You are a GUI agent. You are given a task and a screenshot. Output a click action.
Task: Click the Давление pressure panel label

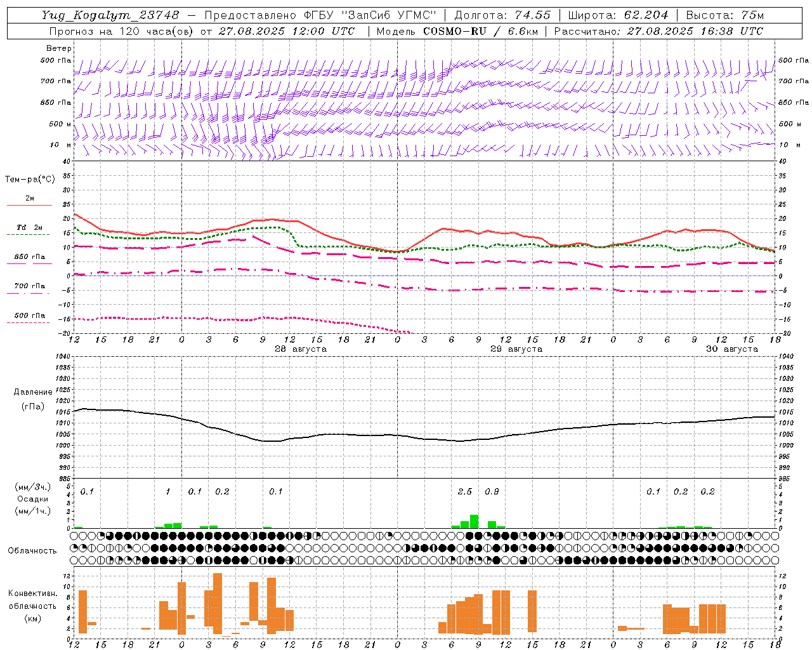click(x=32, y=392)
